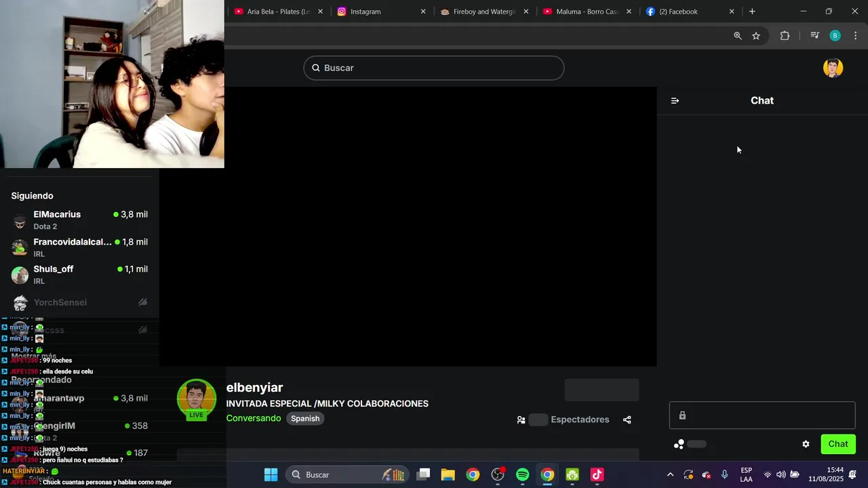Open the Windows Start menu
The image size is (868, 488).
coord(271,474)
